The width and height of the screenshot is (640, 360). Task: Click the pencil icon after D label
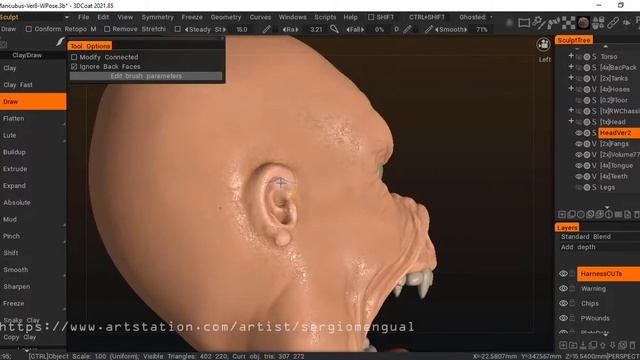[407, 29]
